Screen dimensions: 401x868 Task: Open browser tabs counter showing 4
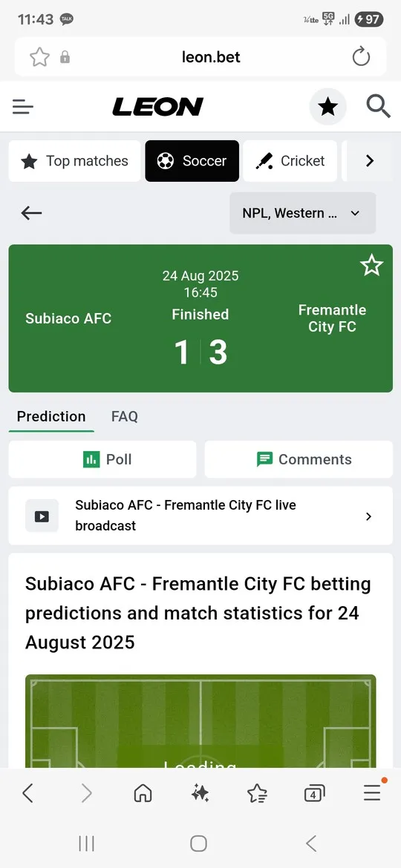coord(314,795)
